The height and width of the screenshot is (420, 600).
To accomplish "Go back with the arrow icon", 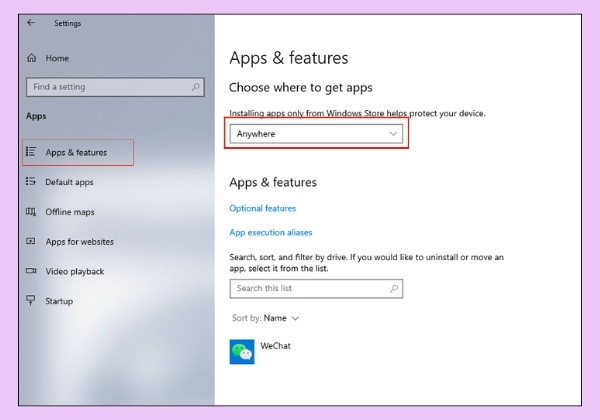I will coord(31,23).
